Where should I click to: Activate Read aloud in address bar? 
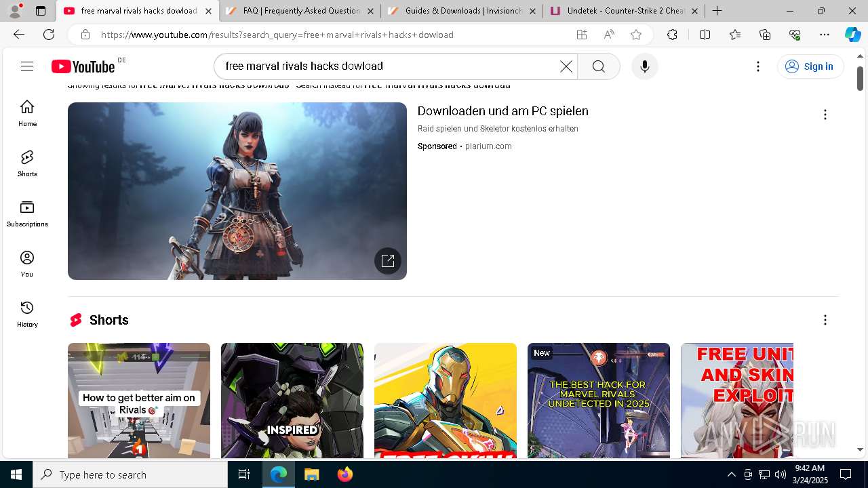pos(609,35)
